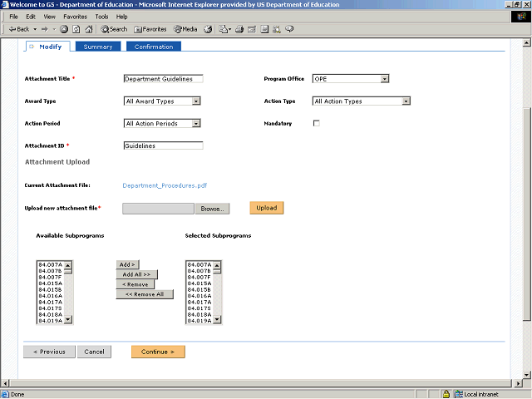532x399 pixels.
Task: Expand the Action Type dropdown
Action: pyautogui.click(x=406, y=101)
